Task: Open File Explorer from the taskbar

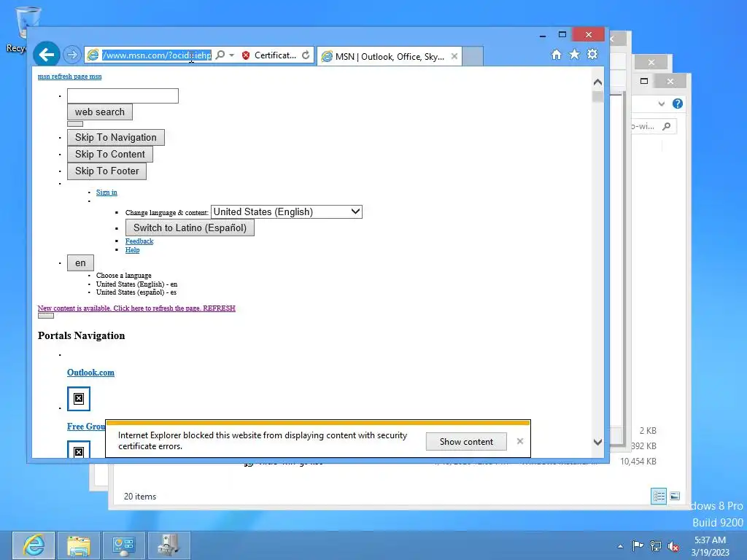Action: pos(79,545)
